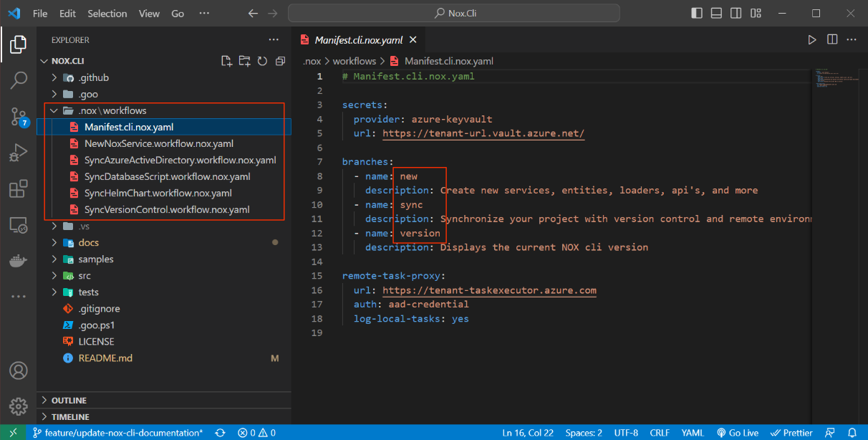Image resolution: width=868 pixels, height=440 pixels.
Task: Open SyncAzureActiveDirectory.workflow.nox.yaml file
Action: [x=164, y=160]
